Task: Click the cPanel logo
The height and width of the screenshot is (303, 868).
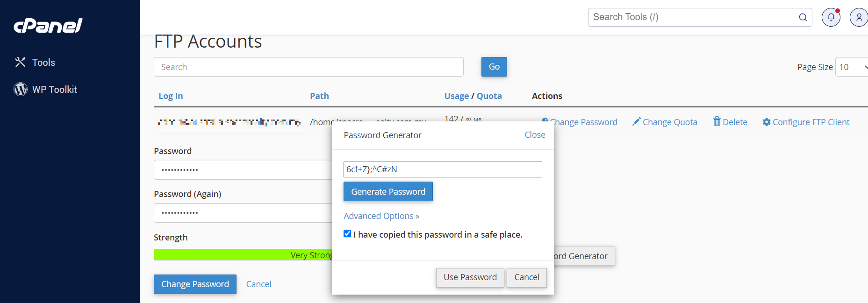Action: click(x=48, y=26)
